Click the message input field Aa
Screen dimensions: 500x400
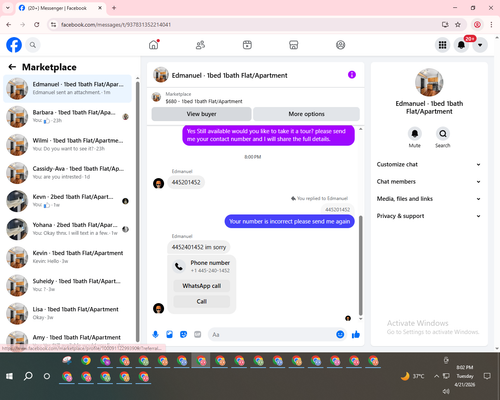[x=272, y=334]
